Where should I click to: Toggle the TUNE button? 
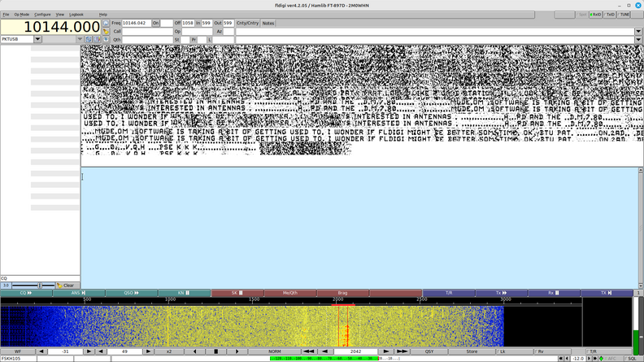(x=624, y=15)
